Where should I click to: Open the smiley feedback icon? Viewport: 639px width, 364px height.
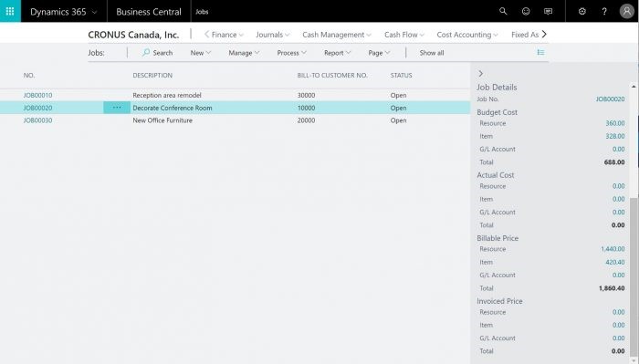pos(526,11)
